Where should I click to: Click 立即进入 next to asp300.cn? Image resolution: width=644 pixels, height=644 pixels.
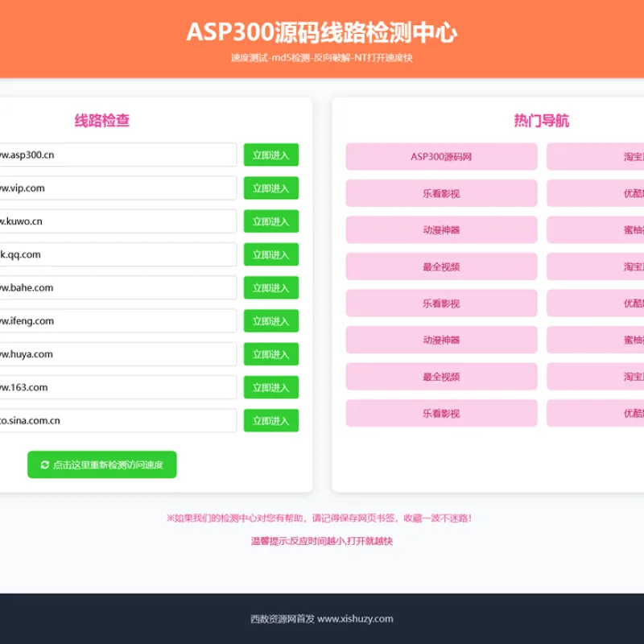pyautogui.click(x=271, y=155)
